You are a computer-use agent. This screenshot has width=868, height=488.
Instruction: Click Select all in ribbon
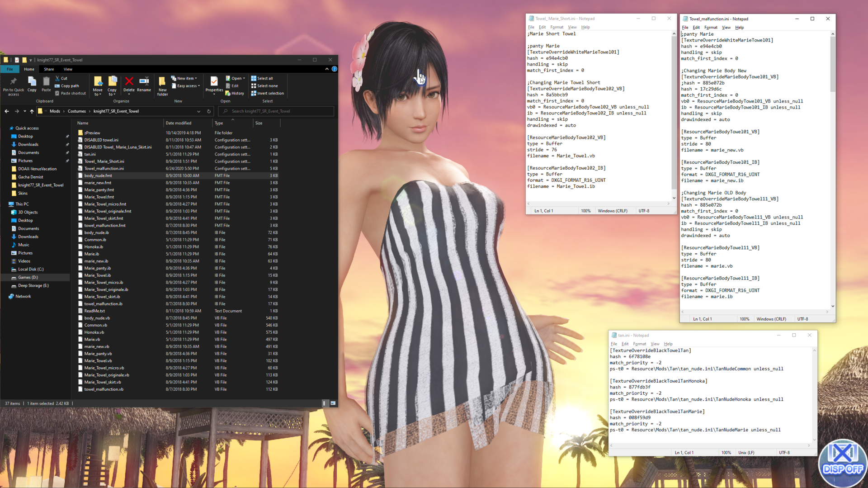[262, 78]
